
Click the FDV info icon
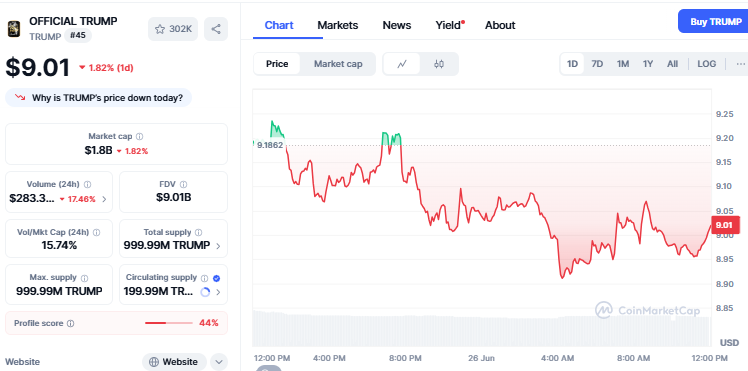[184, 184]
